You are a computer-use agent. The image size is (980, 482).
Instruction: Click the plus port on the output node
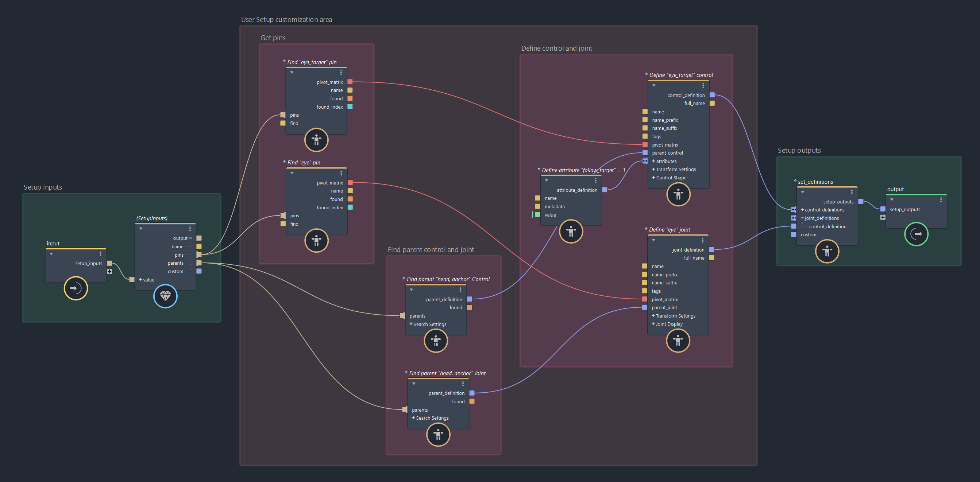coord(883,217)
